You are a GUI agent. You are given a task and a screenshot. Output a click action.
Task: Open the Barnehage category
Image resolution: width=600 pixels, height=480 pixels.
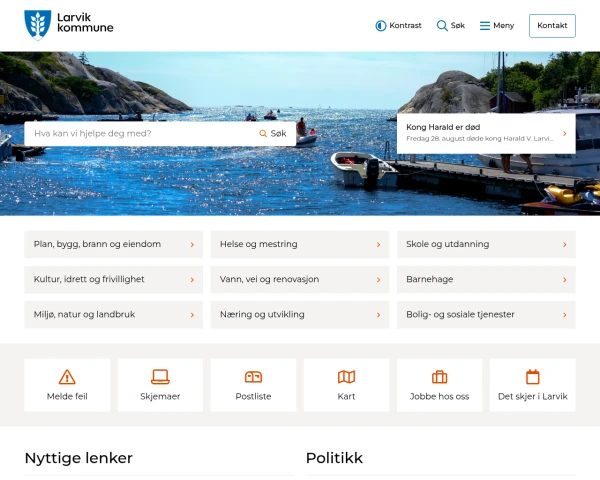(486, 279)
